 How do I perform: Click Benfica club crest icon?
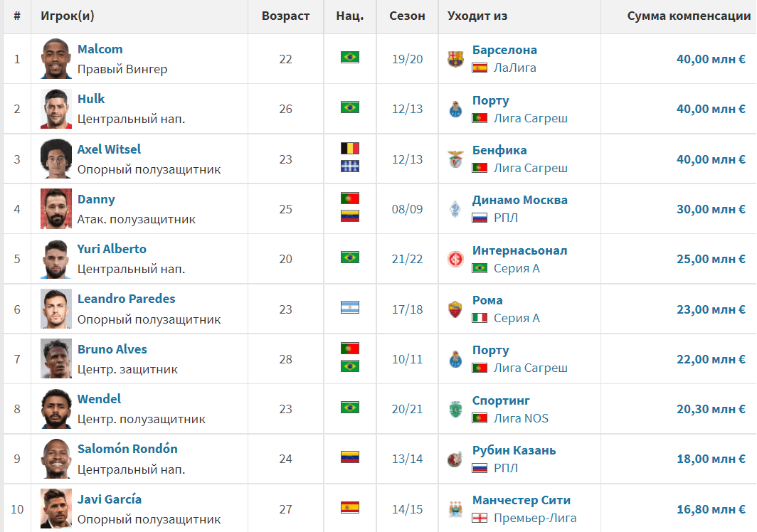click(455, 159)
